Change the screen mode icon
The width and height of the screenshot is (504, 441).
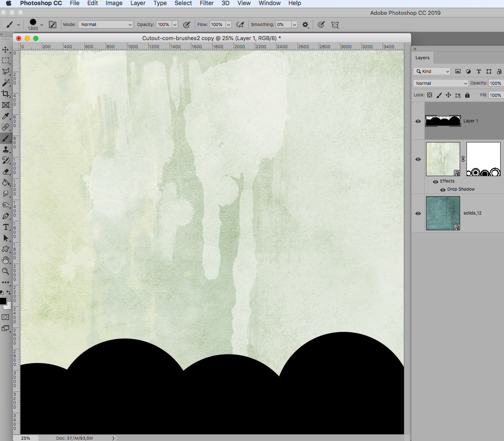click(x=6, y=328)
